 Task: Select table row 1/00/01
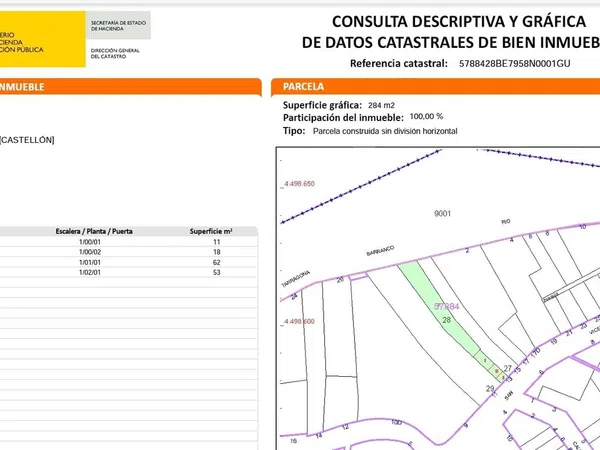point(129,242)
